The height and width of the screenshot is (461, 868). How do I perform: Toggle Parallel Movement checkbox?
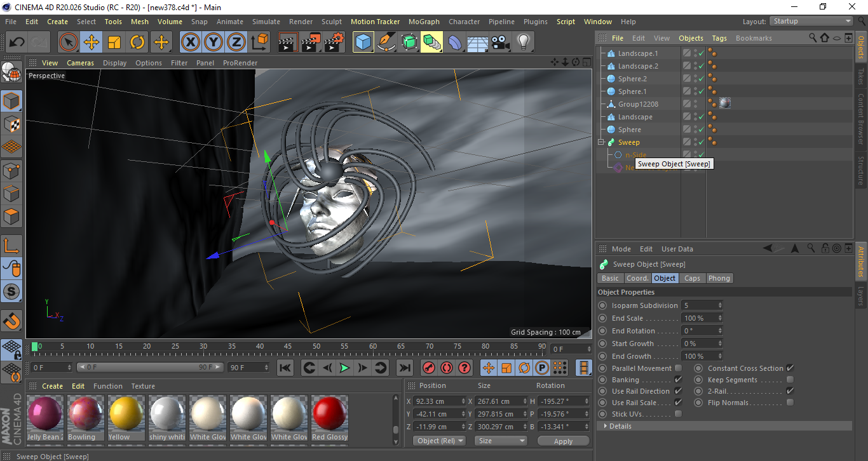click(678, 368)
